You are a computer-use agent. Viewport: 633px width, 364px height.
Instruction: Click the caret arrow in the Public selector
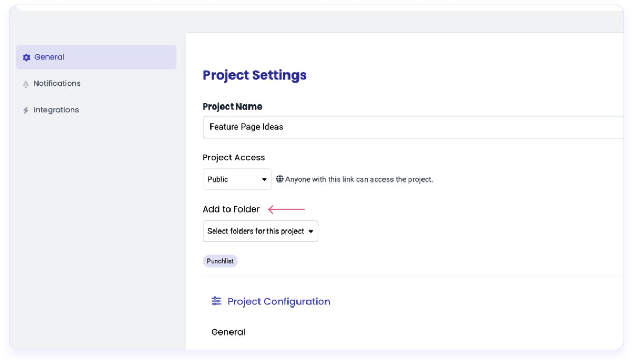click(264, 180)
